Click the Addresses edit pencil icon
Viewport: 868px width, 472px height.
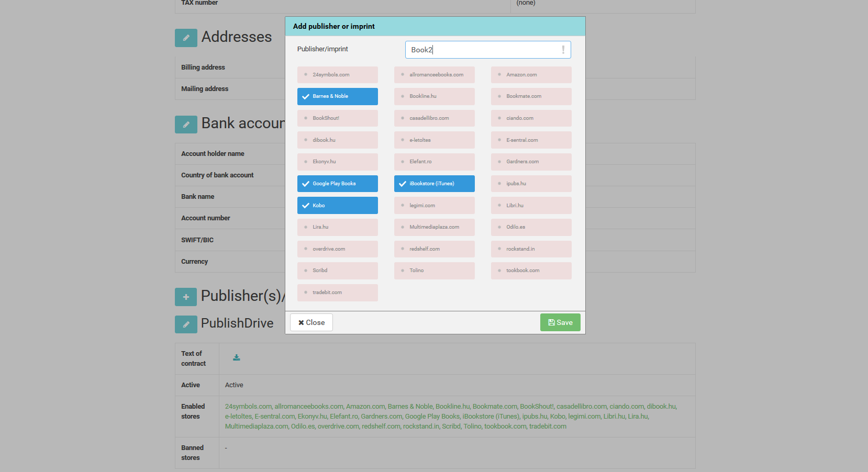[186, 38]
